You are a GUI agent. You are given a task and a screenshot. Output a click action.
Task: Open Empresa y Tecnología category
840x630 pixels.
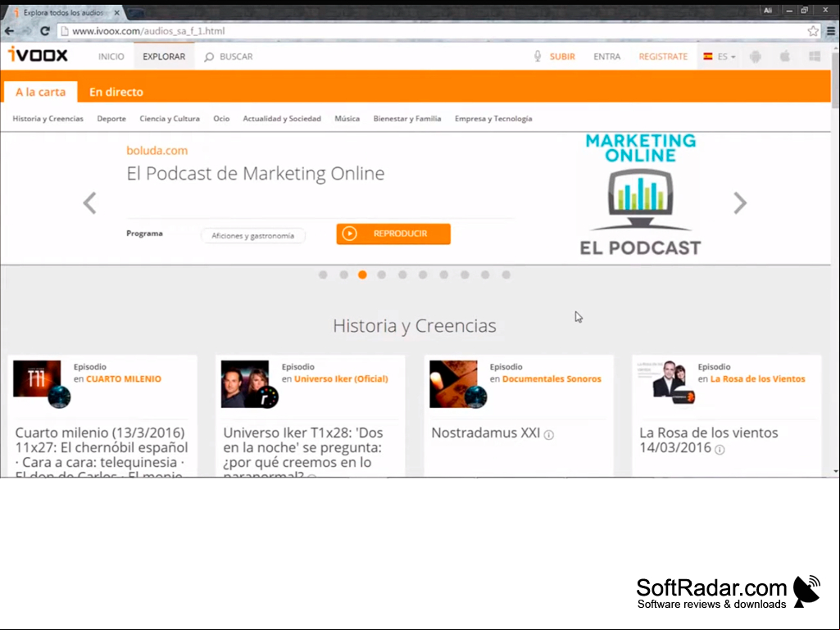coord(493,119)
